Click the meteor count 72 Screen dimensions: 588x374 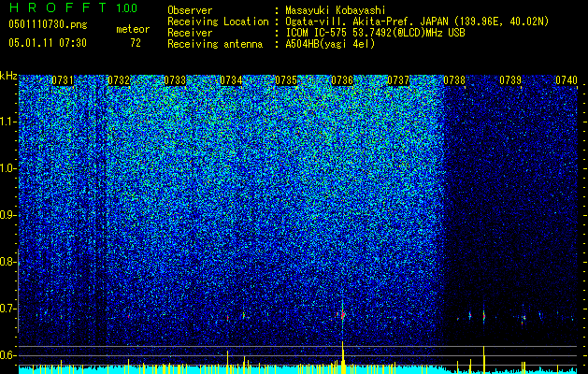(136, 43)
